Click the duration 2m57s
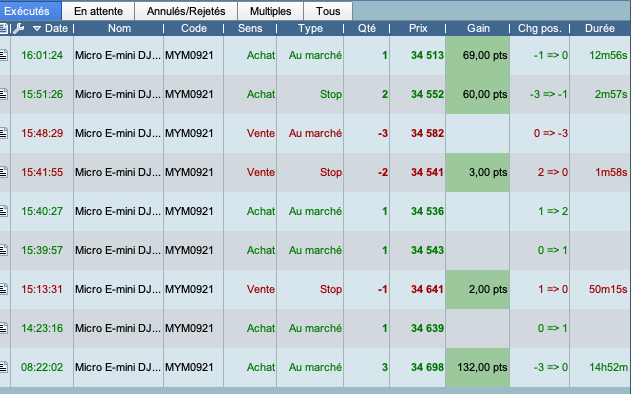Viewport: 631px width, 394px height. coord(611,94)
